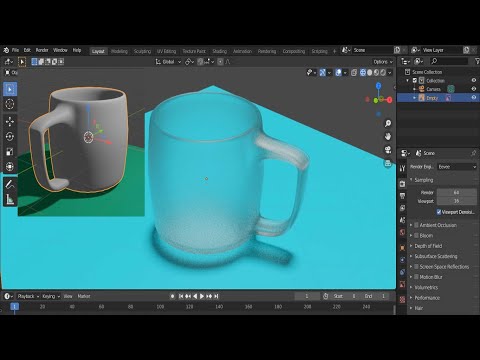Image resolution: width=480 pixels, height=360 pixels.
Task: Open the Options dropdown in viewport header
Action: pos(383,62)
